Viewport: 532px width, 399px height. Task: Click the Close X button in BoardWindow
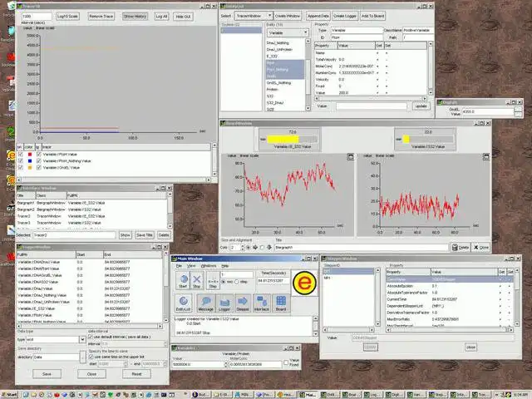pyautogui.click(x=481, y=248)
